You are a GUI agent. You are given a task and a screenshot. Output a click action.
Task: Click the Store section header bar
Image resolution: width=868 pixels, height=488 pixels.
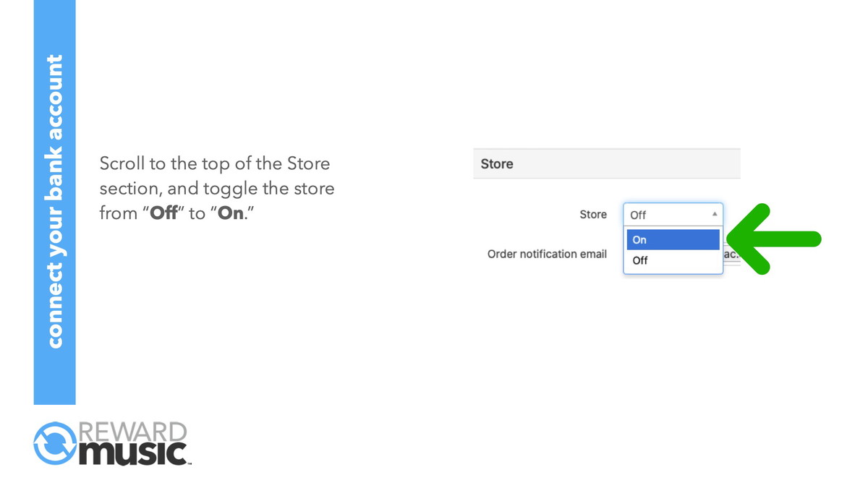pos(606,163)
